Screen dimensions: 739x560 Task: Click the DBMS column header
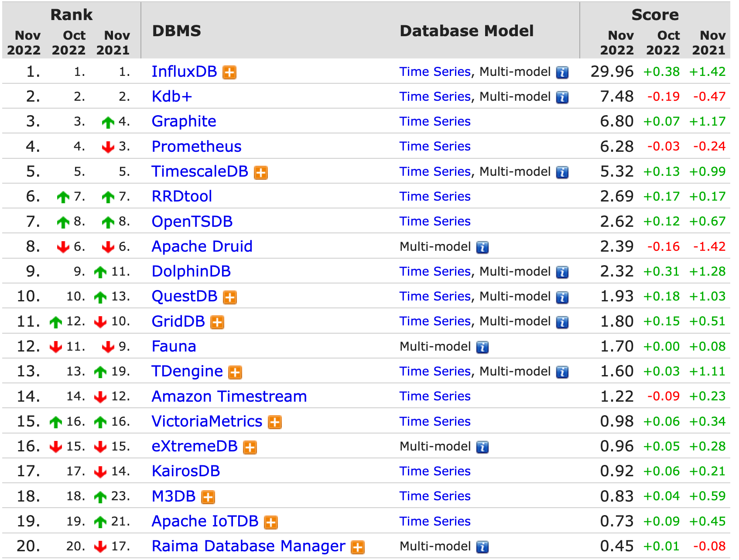(x=177, y=31)
